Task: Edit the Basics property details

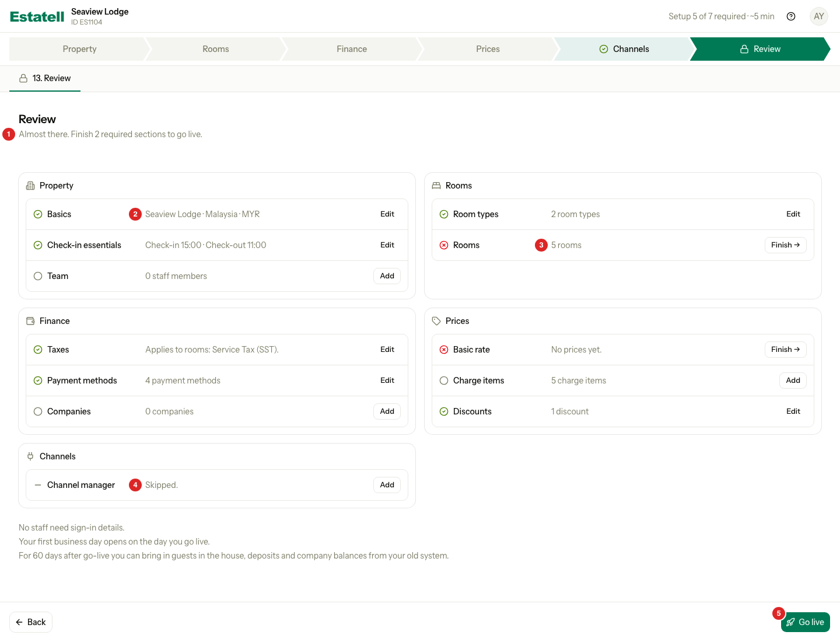Action: [387, 214]
